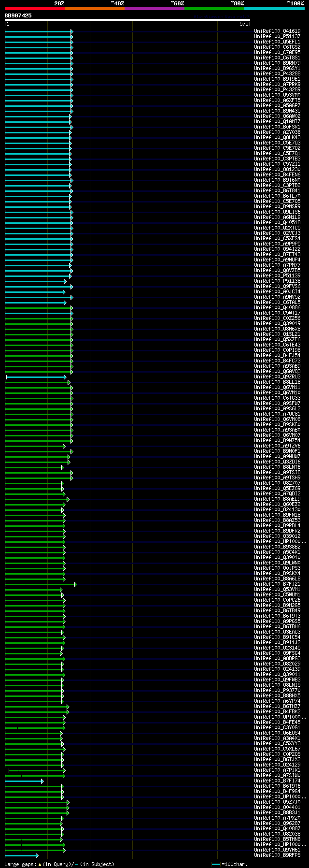Select hit UniRef100_B7FJ21
Screen dimensions: 309x868
(x=277, y=584)
